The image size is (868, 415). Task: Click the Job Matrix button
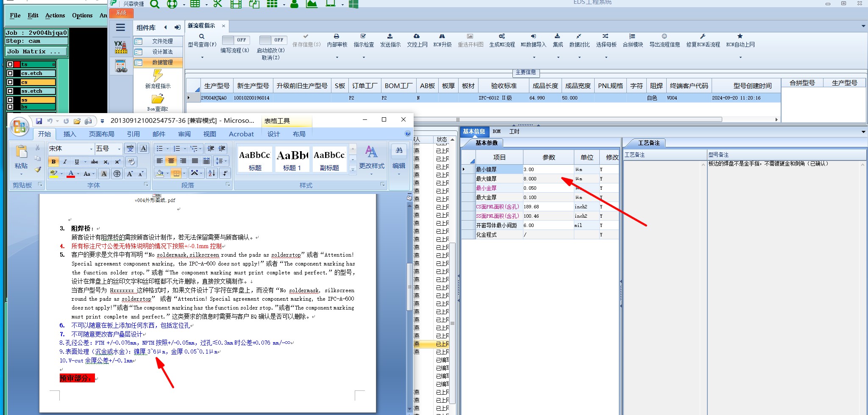click(x=36, y=51)
